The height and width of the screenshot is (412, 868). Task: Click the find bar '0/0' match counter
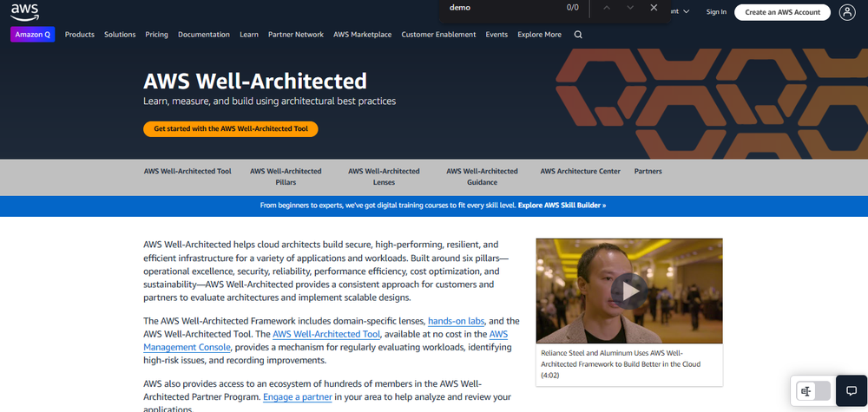point(572,8)
